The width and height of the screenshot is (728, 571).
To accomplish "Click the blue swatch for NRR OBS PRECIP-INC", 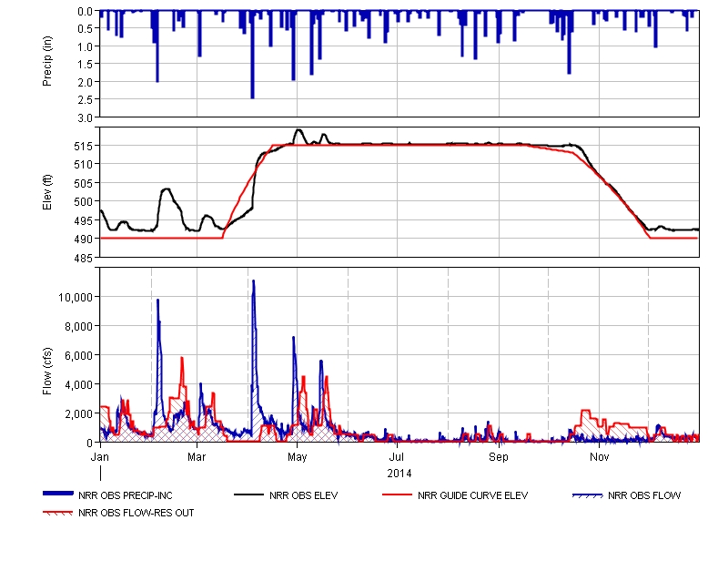I will 58,494.
